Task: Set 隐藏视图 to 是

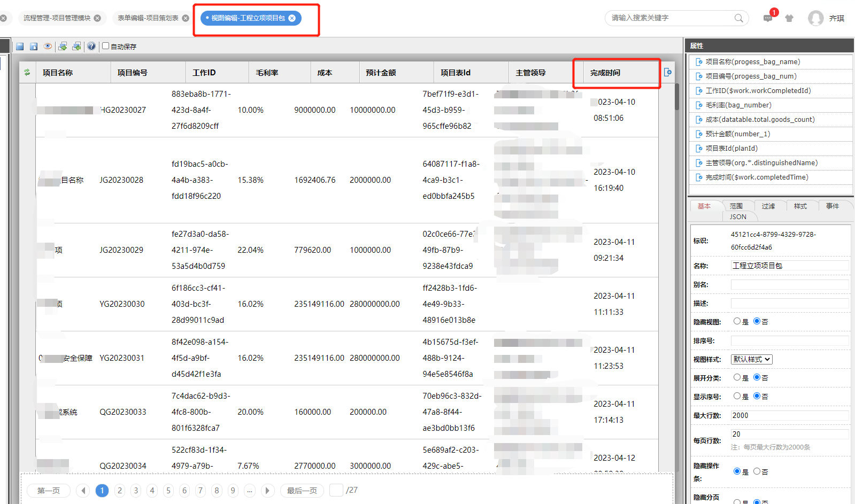Action: 737,321
